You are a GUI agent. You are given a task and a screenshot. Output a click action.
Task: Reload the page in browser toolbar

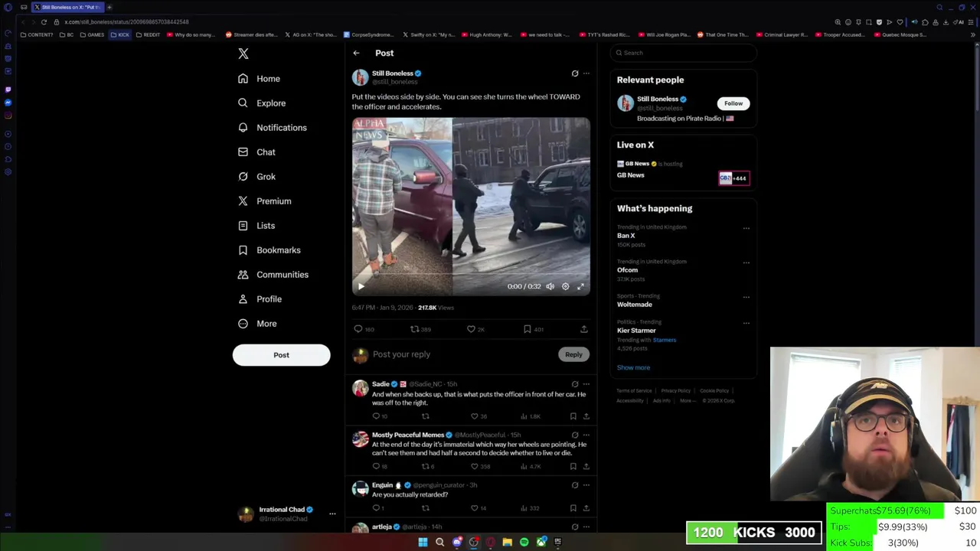[x=44, y=22]
